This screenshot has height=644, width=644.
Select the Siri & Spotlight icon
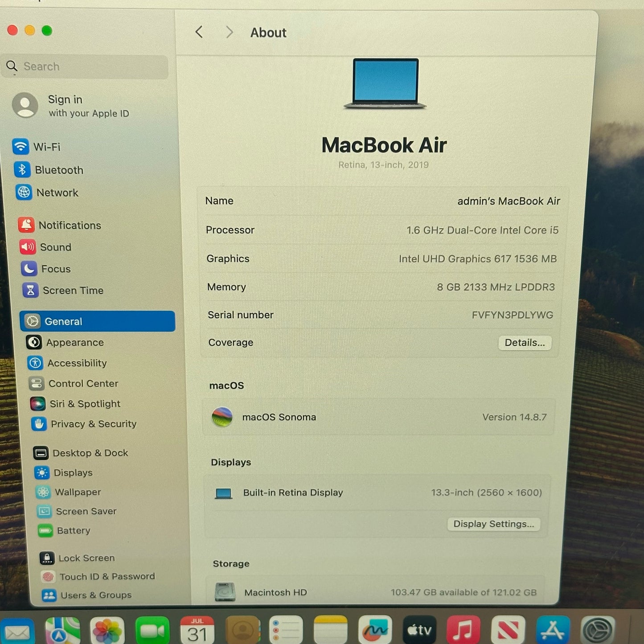[37, 403]
